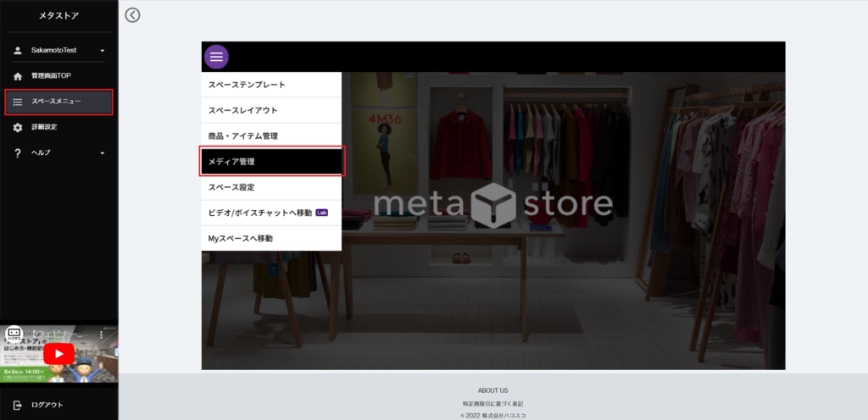
Task: Click the YouTube webinar video thumbnail title
Action: pyautogui.click(x=57, y=335)
